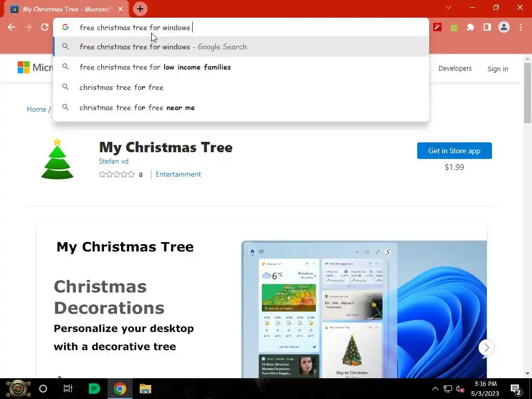Click the Sign in link
Screen dimensions: 532x399
coord(498,69)
